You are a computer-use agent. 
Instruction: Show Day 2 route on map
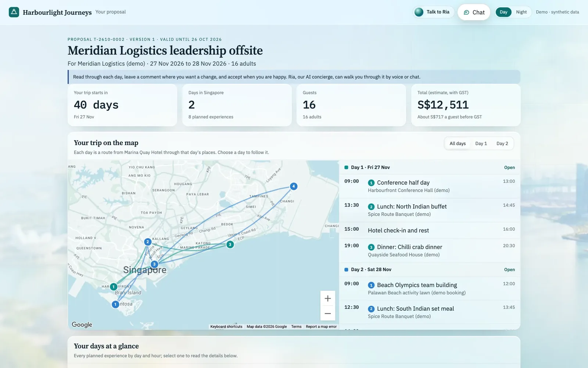point(502,144)
